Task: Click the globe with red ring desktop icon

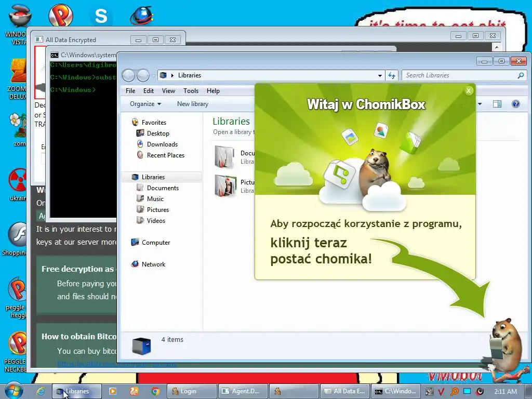Action: 142,16
